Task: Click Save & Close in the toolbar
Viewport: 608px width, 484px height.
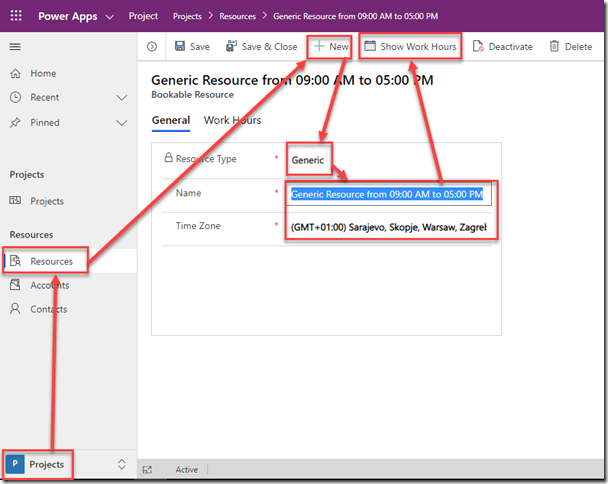Action: click(x=261, y=47)
